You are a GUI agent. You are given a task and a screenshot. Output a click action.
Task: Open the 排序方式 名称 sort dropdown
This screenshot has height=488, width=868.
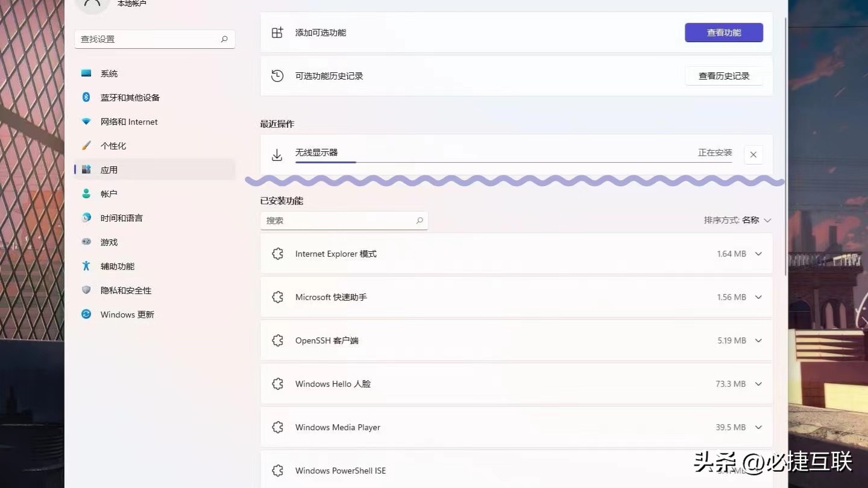[737, 221]
